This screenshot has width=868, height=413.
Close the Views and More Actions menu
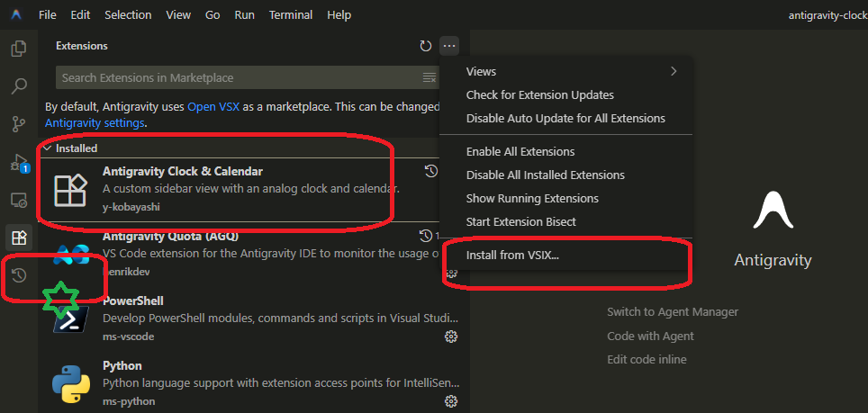449,46
